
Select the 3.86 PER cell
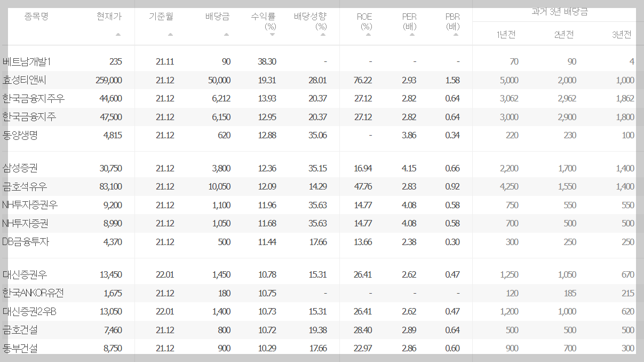point(409,136)
